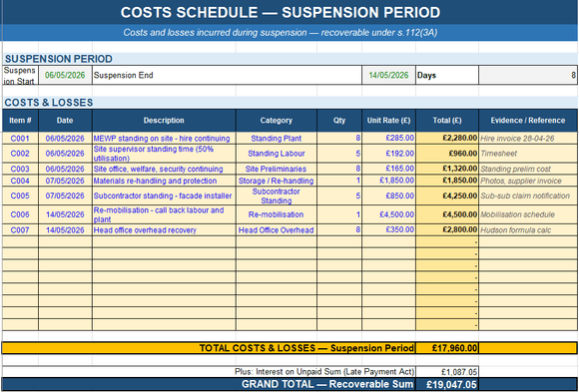Select Site supervisor standing time description
The height and width of the screenshot is (392, 579).
[x=164, y=154]
